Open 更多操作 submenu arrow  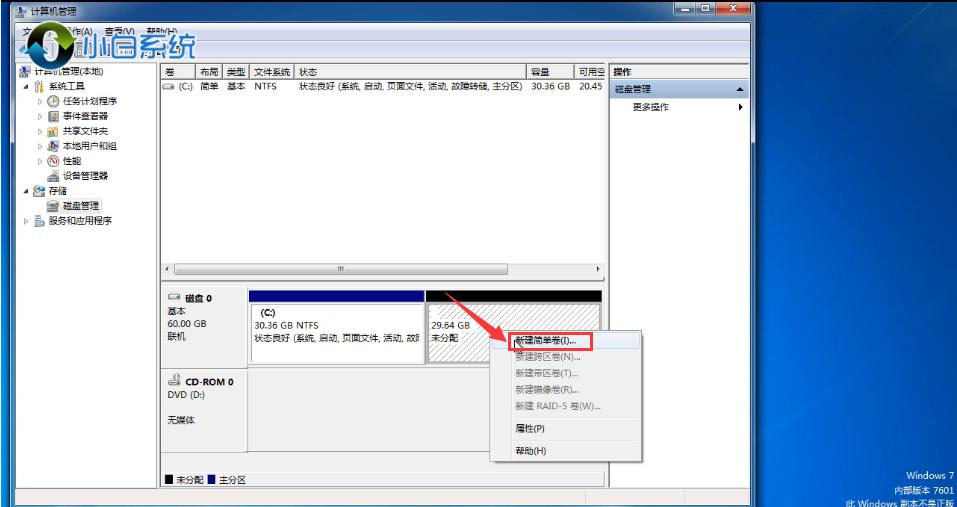740,107
